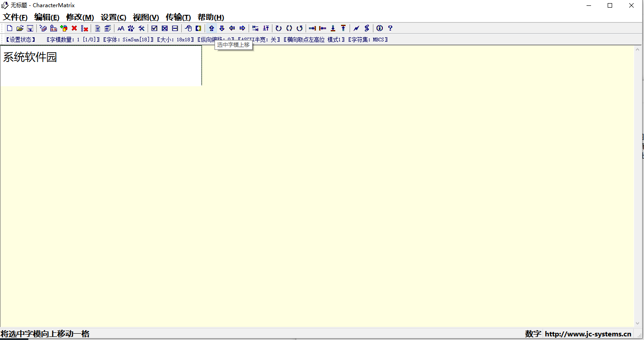Open the 帮助(H) menu
The height and width of the screenshot is (340, 644).
tap(210, 18)
